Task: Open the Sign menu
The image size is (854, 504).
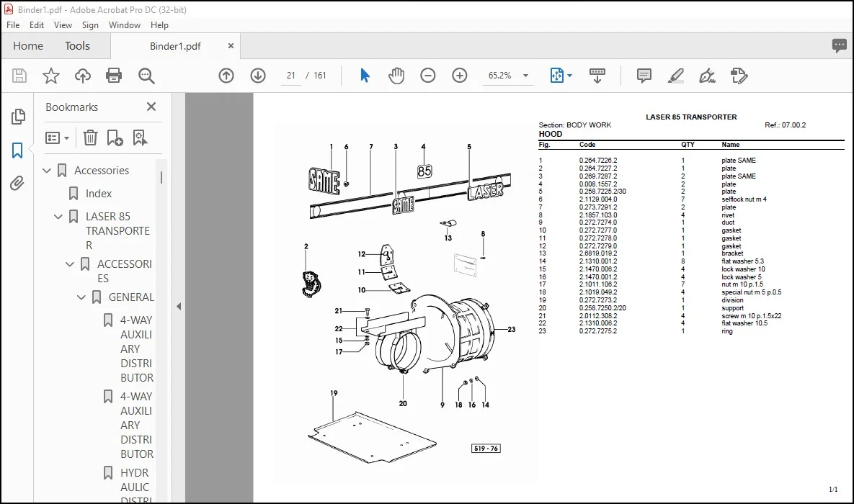Action: pos(90,25)
